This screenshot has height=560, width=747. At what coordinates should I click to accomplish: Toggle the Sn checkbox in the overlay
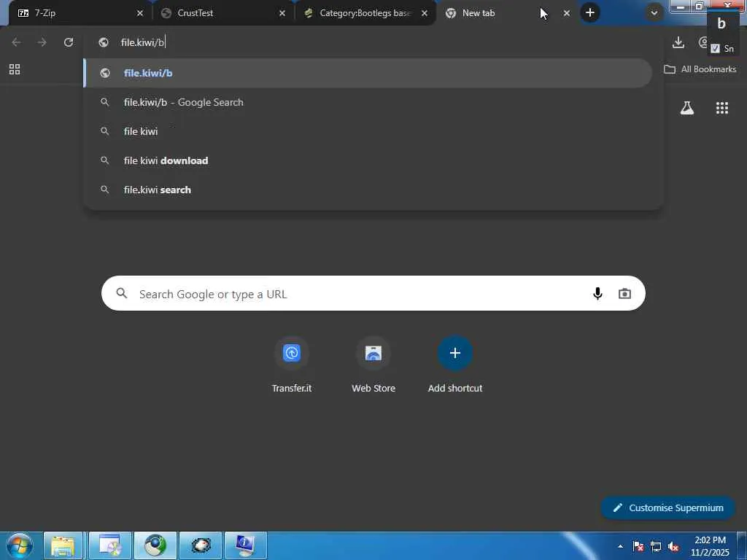click(x=715, y=49)
